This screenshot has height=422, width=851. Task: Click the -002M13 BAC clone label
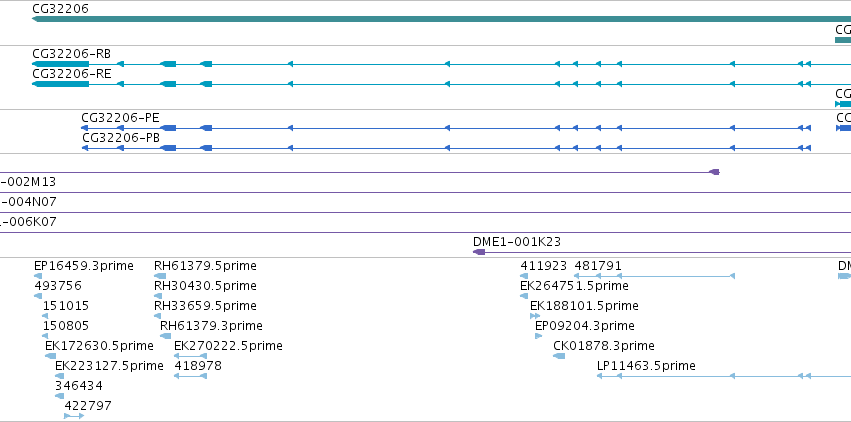[x=28, y=182]
